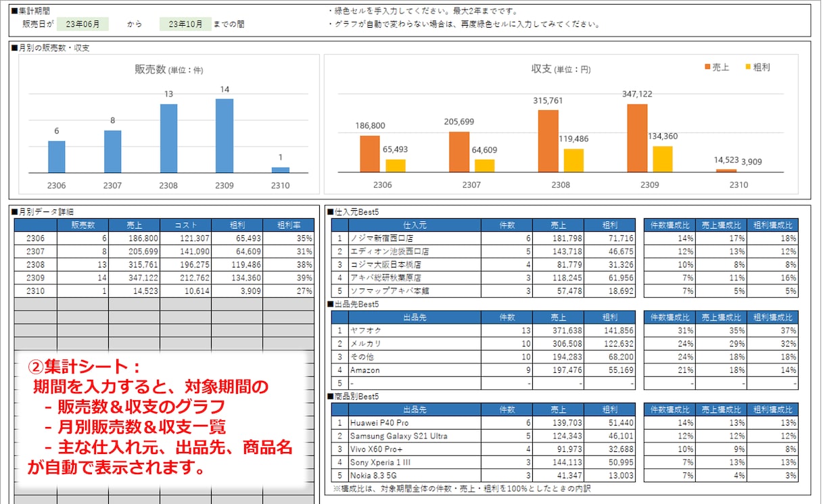825x504 pixels.
Task: Click the 2309 gross profit rate 39%
Action: (x=289, y=278)
